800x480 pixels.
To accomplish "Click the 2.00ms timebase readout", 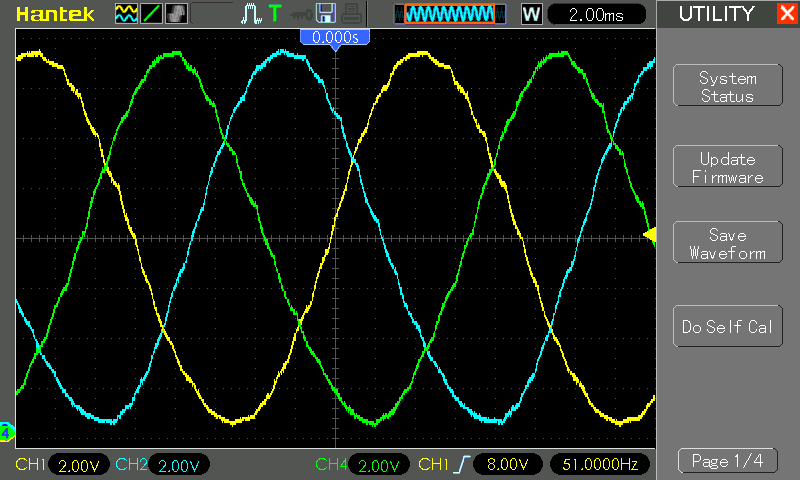I will click(x=596, y=14).
